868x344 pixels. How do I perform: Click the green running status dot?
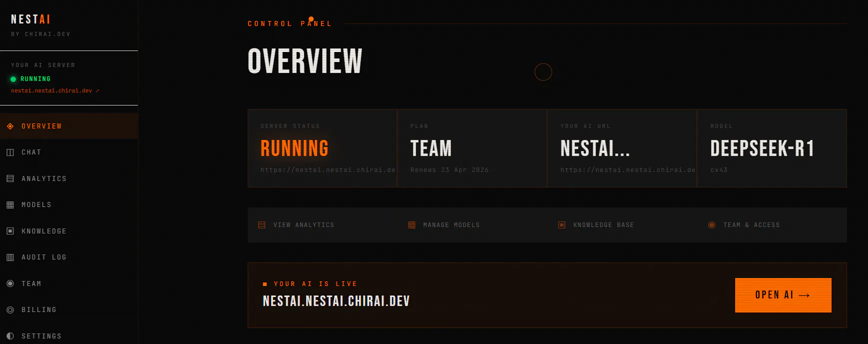[13, 79]
